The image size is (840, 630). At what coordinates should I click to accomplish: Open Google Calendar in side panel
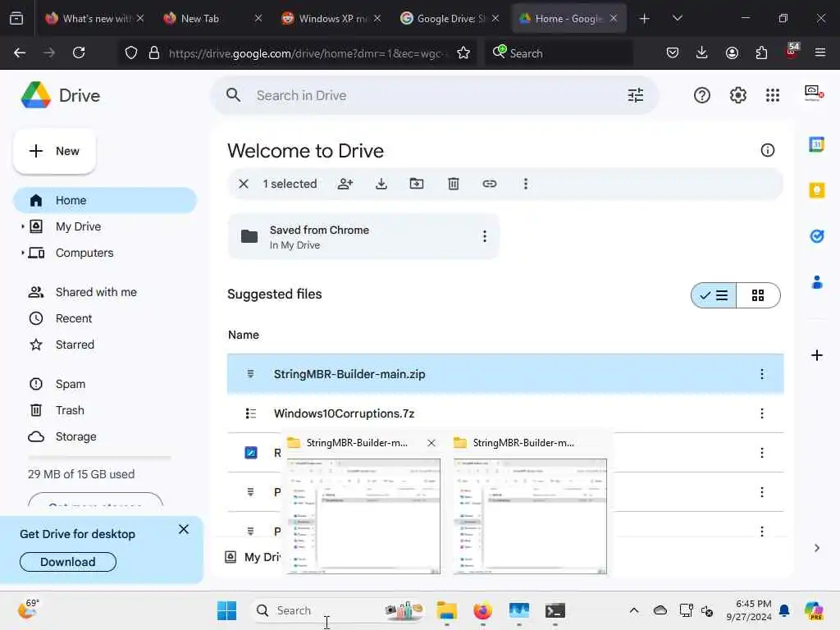tap(816, 144)
